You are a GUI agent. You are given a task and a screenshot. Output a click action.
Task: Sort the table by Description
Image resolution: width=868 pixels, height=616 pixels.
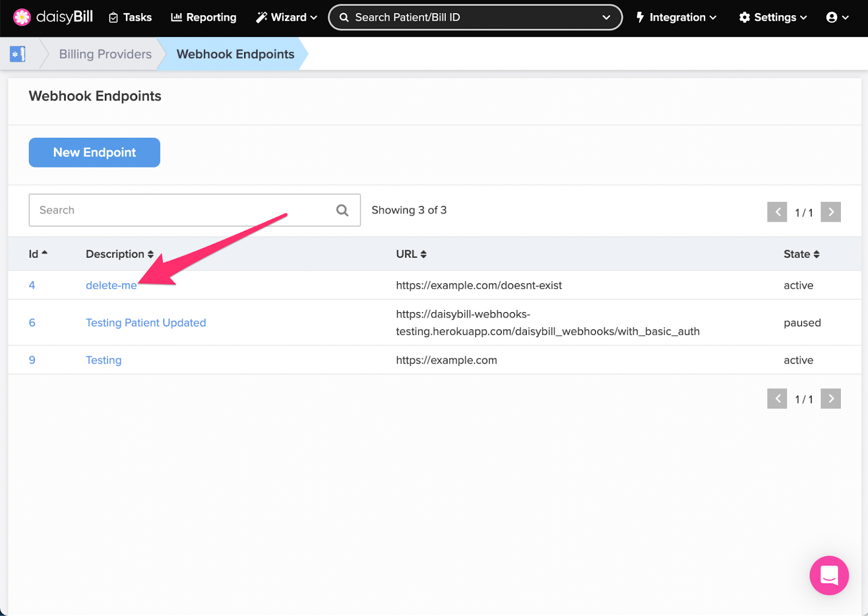click(x=118, y=253)
